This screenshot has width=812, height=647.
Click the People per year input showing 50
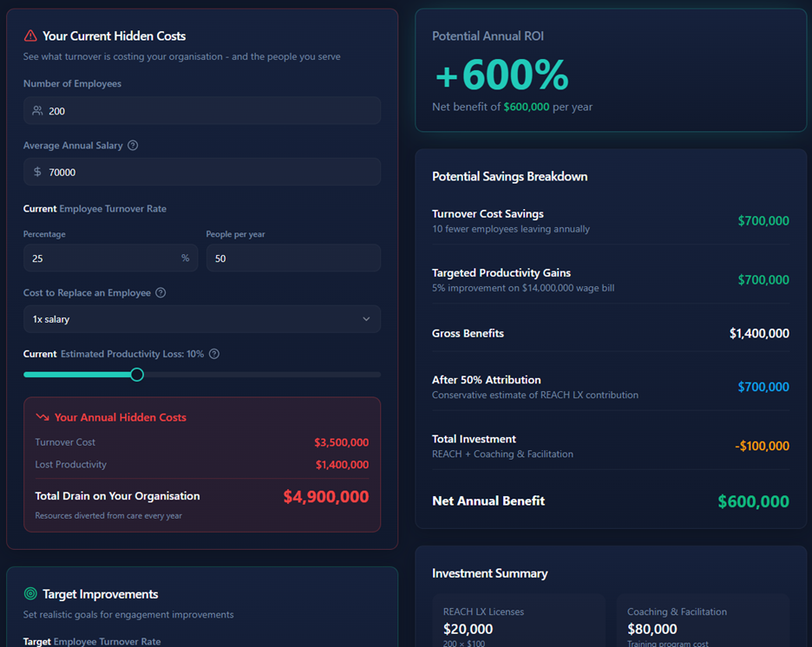(293, 258)
